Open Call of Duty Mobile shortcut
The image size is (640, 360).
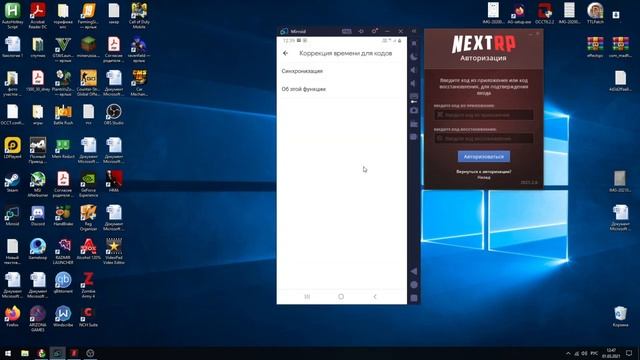[x=139, y=16]
